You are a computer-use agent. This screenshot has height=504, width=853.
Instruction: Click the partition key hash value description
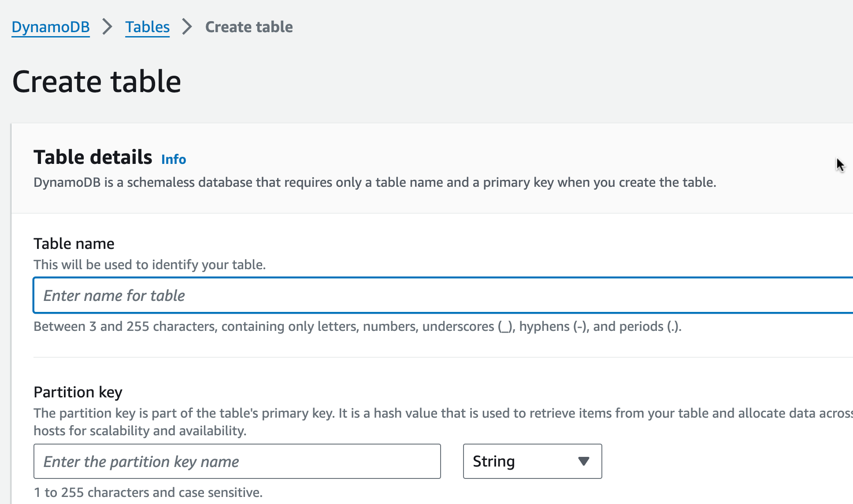point(441,413)
